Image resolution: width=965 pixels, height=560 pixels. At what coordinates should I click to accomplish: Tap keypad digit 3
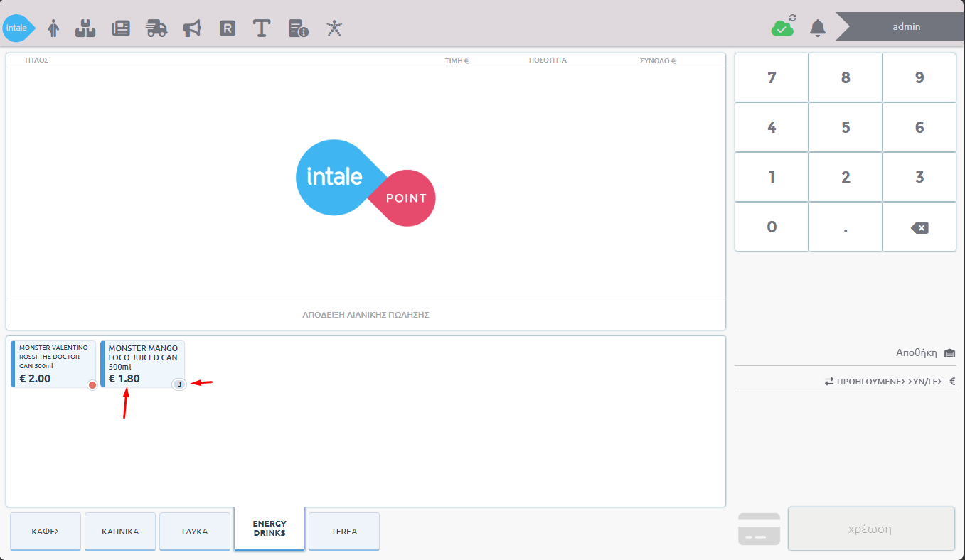(x=919, y=177)
